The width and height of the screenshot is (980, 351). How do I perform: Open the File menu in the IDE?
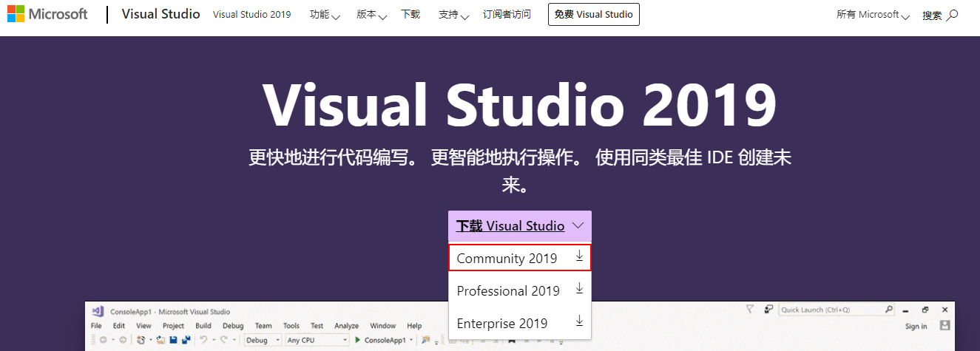[x=96, y=326]
